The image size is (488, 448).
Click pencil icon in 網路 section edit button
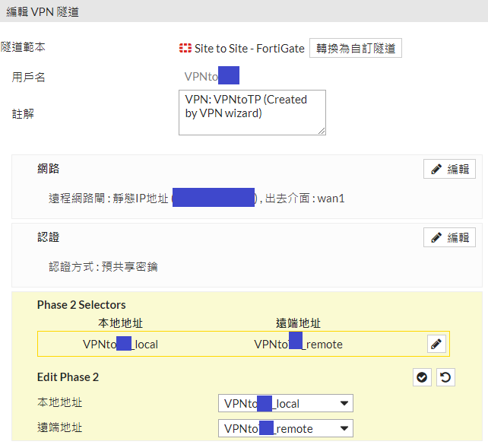436,169
